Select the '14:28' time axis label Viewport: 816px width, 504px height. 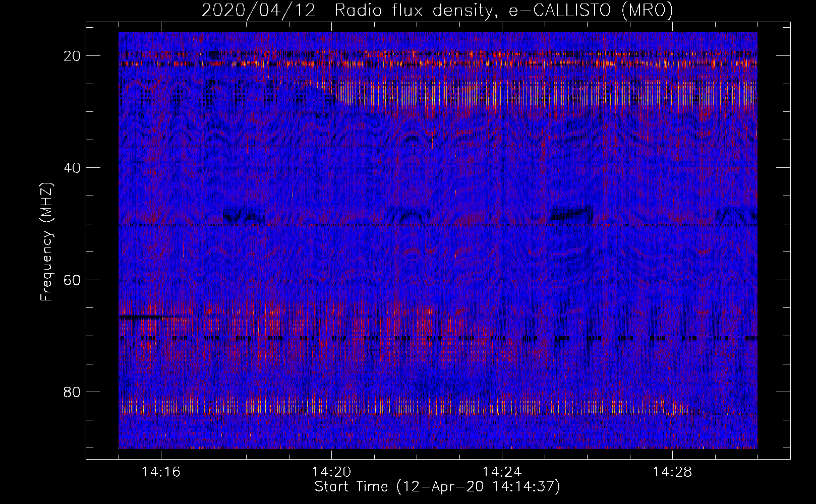pos(672,472)
